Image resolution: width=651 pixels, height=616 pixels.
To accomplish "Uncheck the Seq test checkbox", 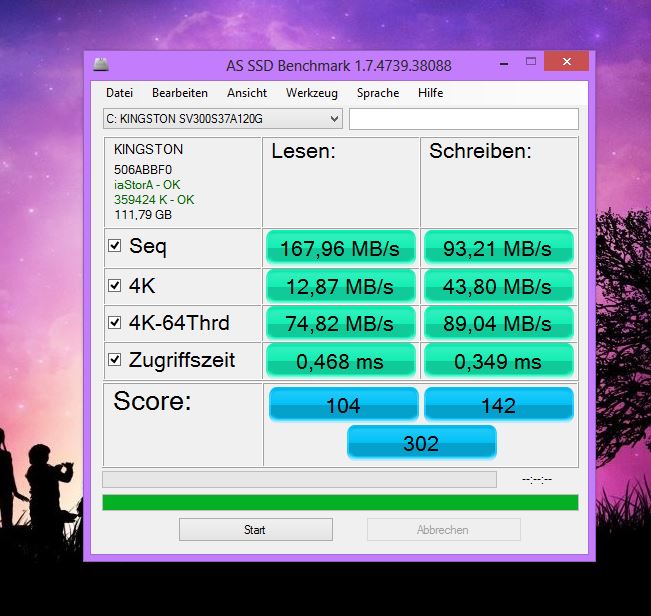I will click(115, 245).
